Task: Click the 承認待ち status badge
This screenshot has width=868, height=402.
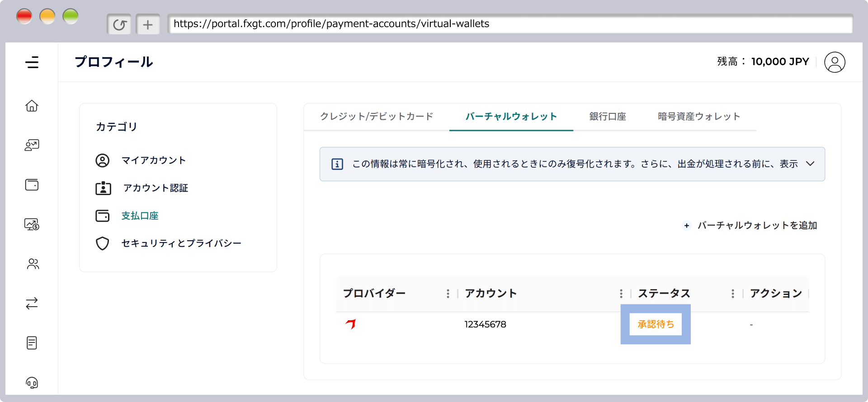Action: 656,324
